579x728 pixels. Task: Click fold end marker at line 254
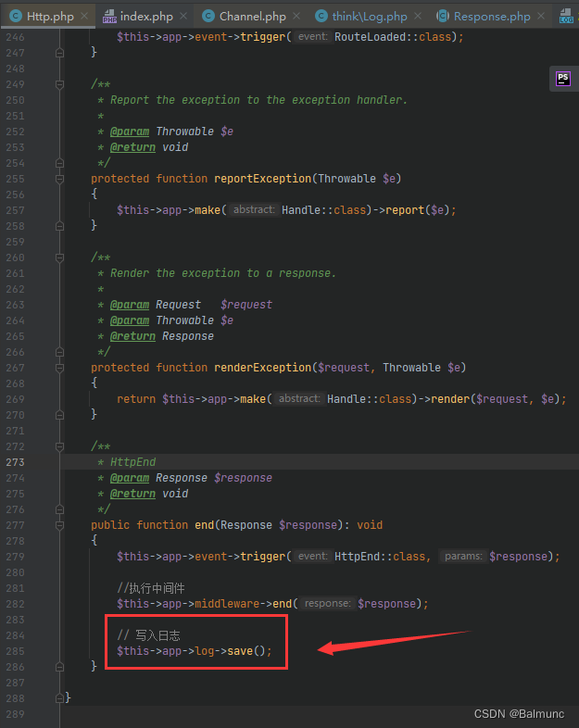point(59,163)
